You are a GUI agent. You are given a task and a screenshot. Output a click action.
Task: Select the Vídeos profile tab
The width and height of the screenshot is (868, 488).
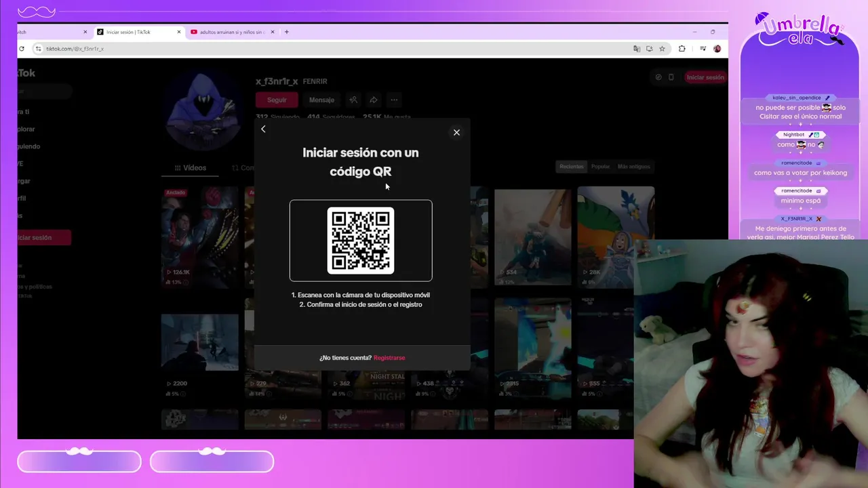(x=191, y=168)
